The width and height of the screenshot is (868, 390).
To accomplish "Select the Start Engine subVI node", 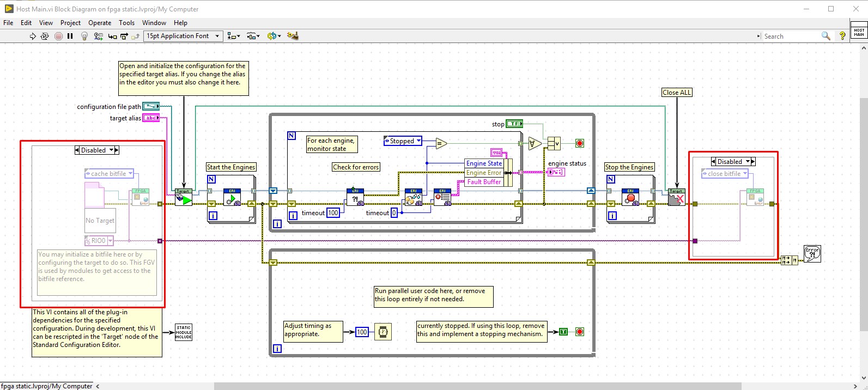I will [232, 197].
